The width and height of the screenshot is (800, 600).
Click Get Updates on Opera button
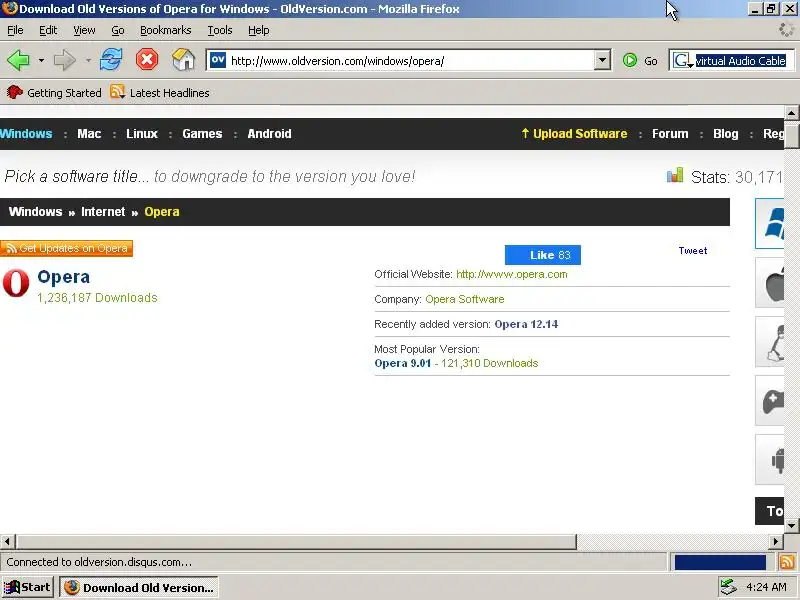(66, 248)
